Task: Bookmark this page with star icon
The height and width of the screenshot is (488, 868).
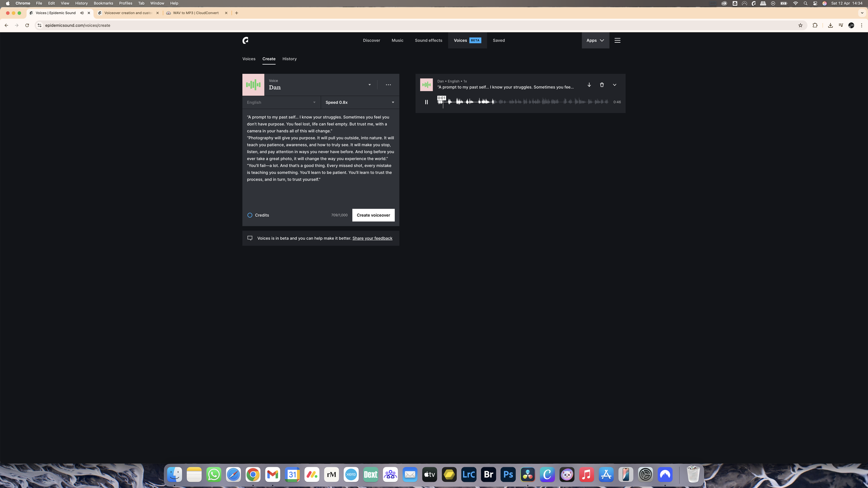Action: (x=800, y=25)
